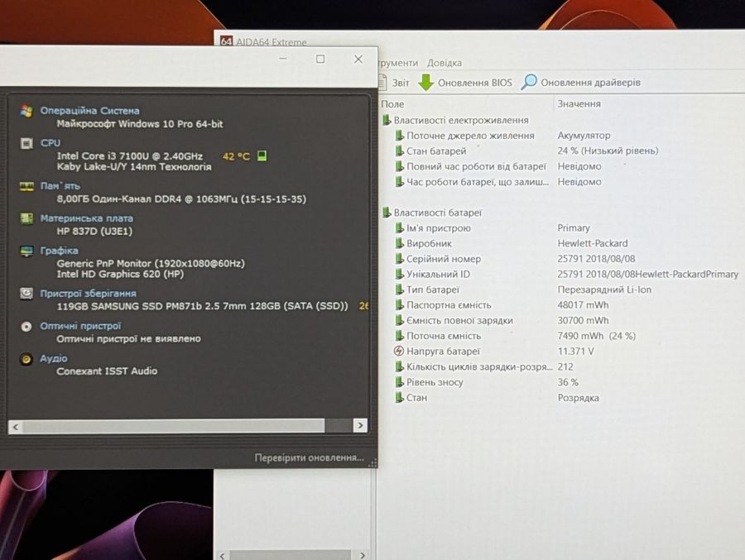Maximize the Speccy window
Viewport: 745px width, 560px height.
click(x=320, y=59)
